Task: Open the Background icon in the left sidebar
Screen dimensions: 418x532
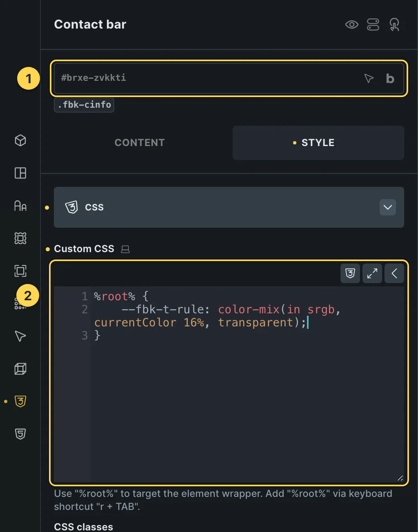Action: 20,238
